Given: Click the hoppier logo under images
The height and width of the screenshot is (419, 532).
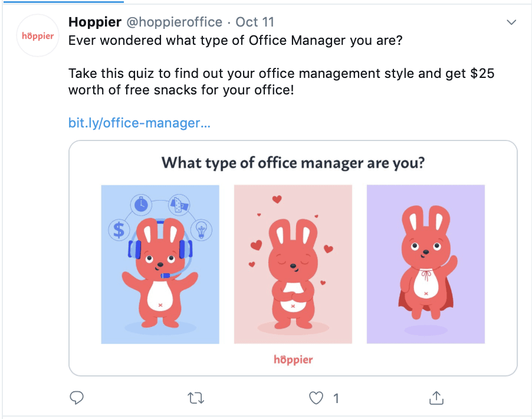Looking at the screenshot, I should (x=293, y=359).
